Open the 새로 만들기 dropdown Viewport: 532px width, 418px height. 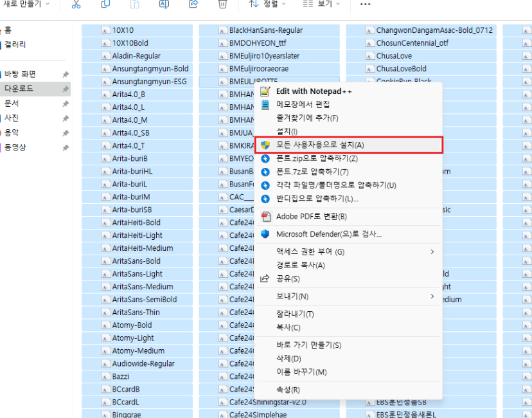click(x=26, y=4)
